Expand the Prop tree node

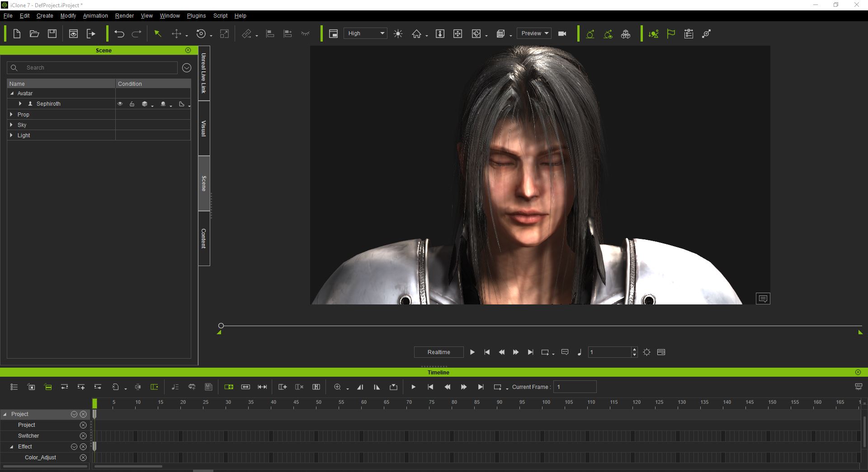[11, 115]
